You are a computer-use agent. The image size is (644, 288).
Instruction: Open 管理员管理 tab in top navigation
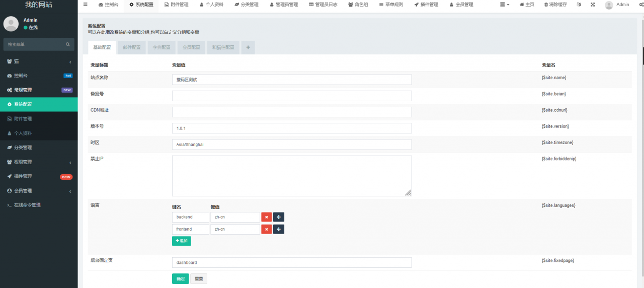(284, 5)
